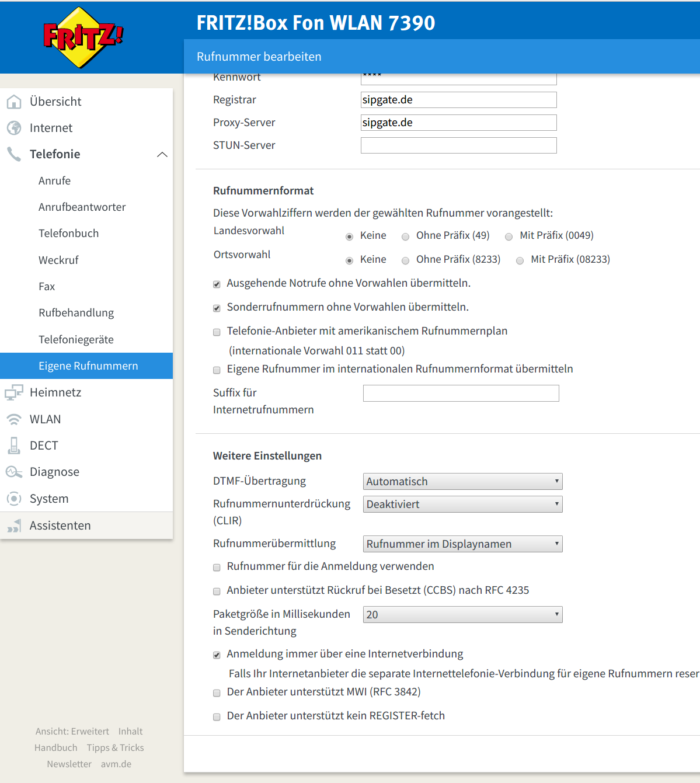Click the FRITZ! logo
The image size is (700, 783).
[83, 37]
